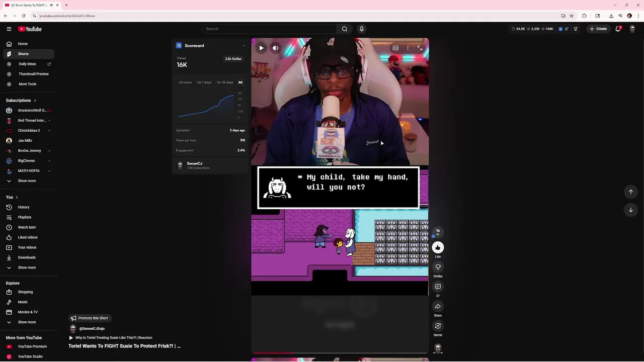
Task: Open Downloads
Action: pos(29,257)
